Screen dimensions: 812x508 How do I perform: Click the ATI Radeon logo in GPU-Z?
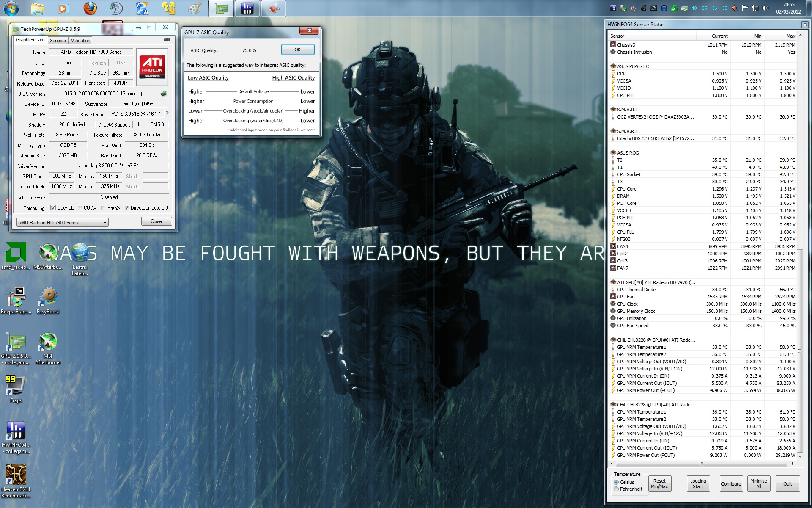[152, 67]
